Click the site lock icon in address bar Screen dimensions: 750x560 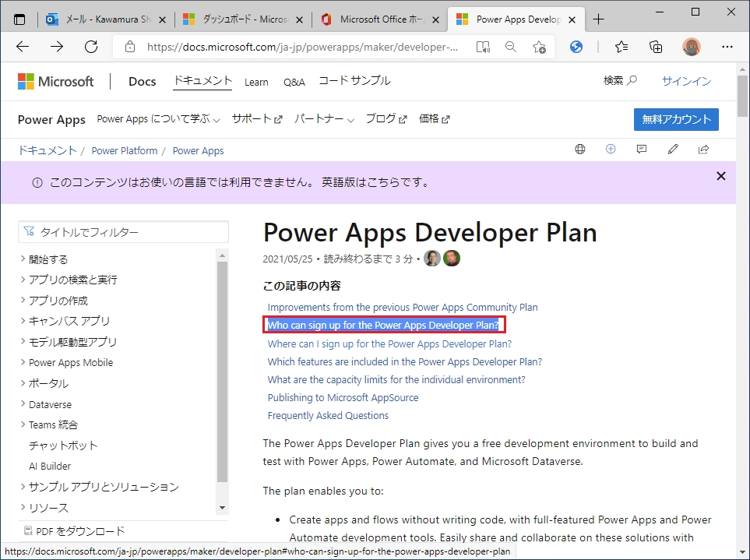129,47
